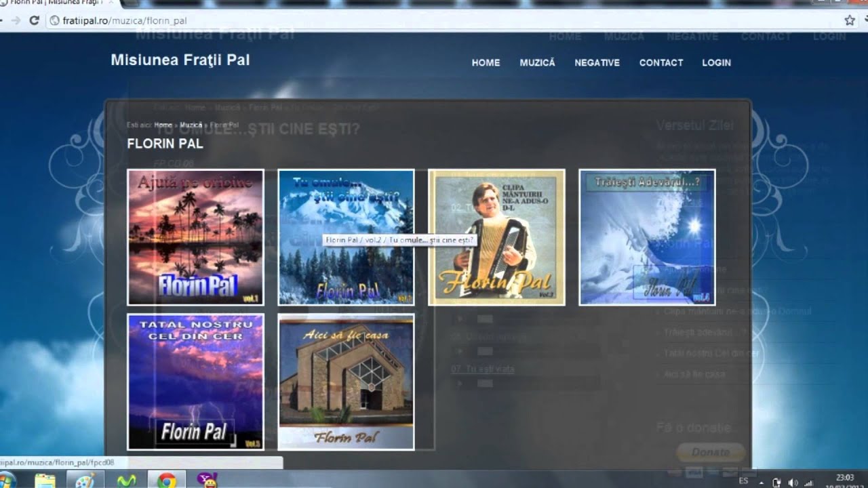
Task: Open the CONTACT menu item
Action: [661, 62]
